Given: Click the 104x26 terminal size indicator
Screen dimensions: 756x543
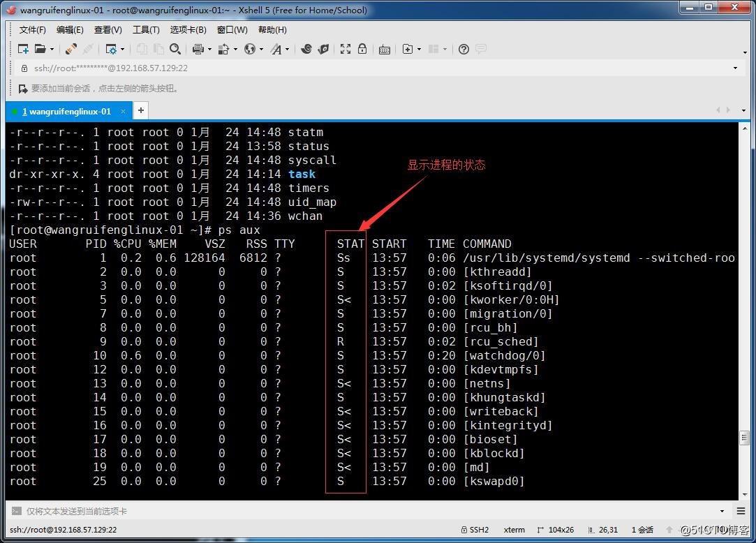Looking at the screenshot, I should 556,530.
